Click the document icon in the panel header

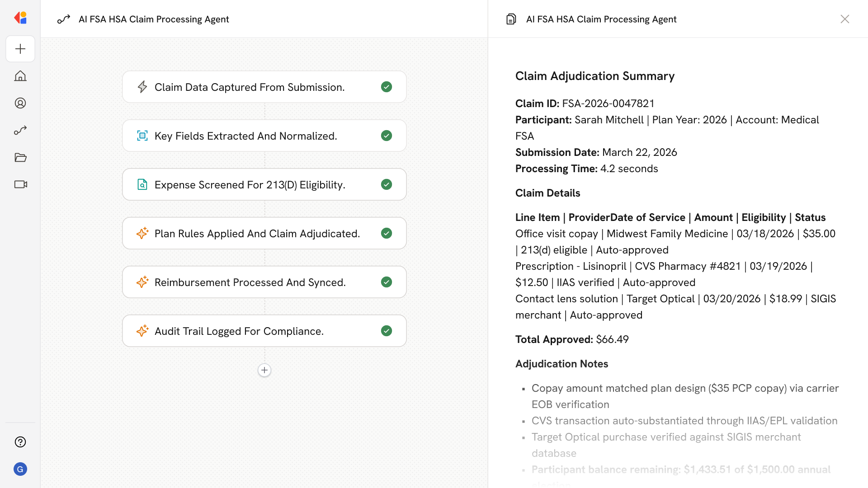[x=511, y=19]
